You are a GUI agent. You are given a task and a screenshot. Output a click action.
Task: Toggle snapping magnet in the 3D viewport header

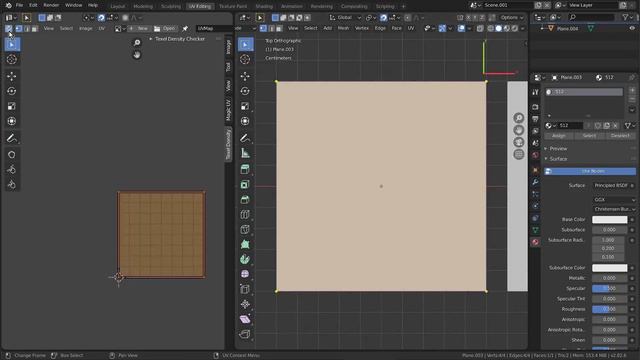tap(383, 18)
